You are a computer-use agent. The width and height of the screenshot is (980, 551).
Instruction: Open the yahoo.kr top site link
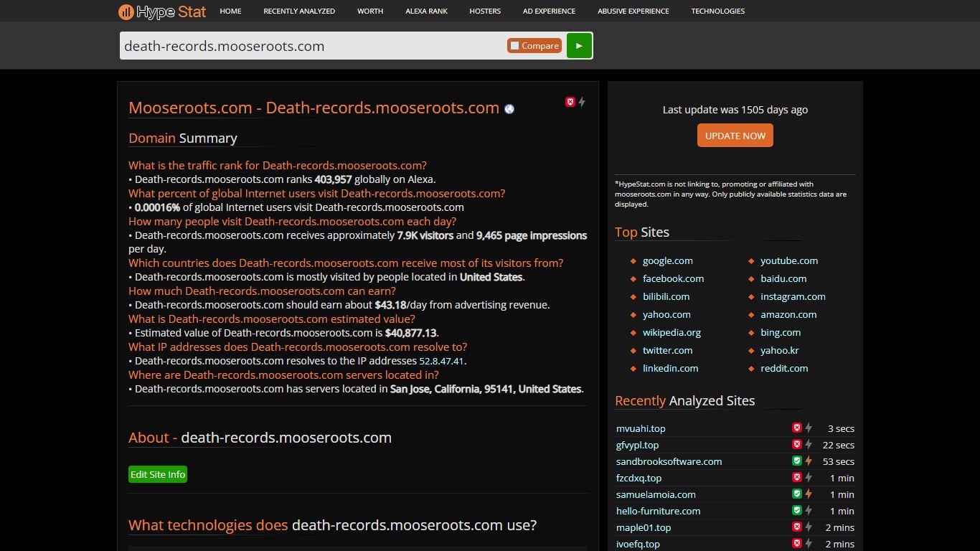780,350
